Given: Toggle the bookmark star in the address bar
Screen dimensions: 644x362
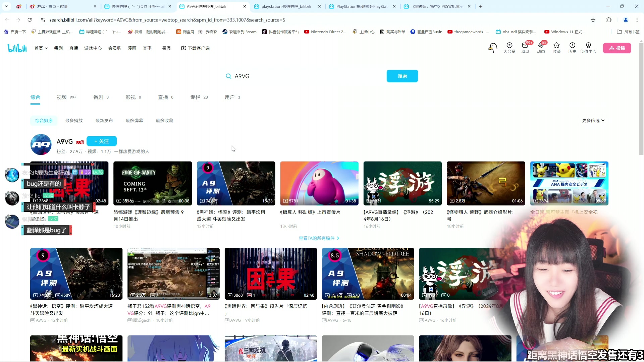Looking at the screenshot, I should pos(593,20).
